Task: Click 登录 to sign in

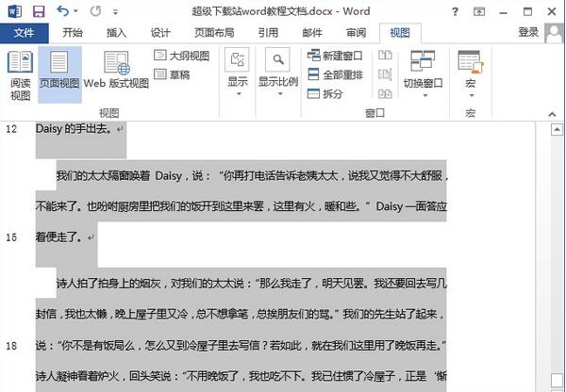Action: click(x=528, y=32)
